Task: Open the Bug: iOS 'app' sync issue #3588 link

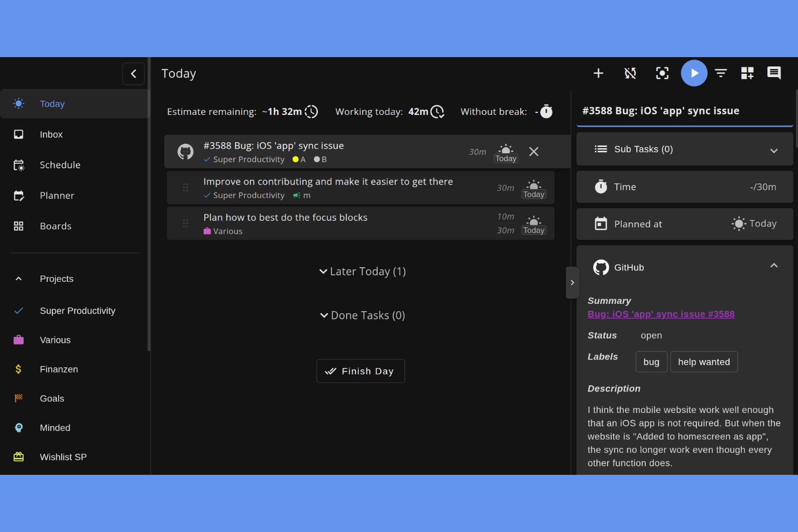Action: click(661, 314)
